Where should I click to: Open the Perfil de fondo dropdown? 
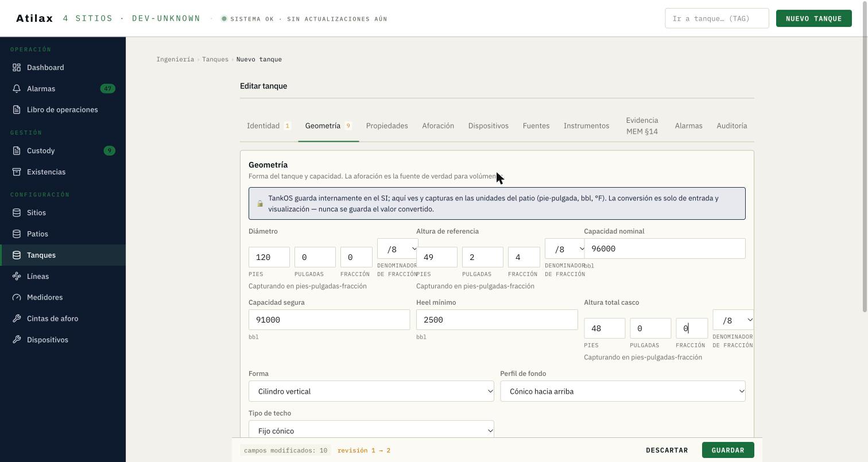click(622, 391)
